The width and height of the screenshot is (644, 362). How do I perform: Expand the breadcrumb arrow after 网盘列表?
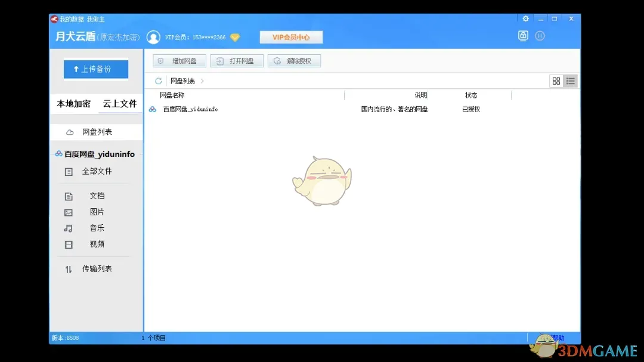coord(203,81)
